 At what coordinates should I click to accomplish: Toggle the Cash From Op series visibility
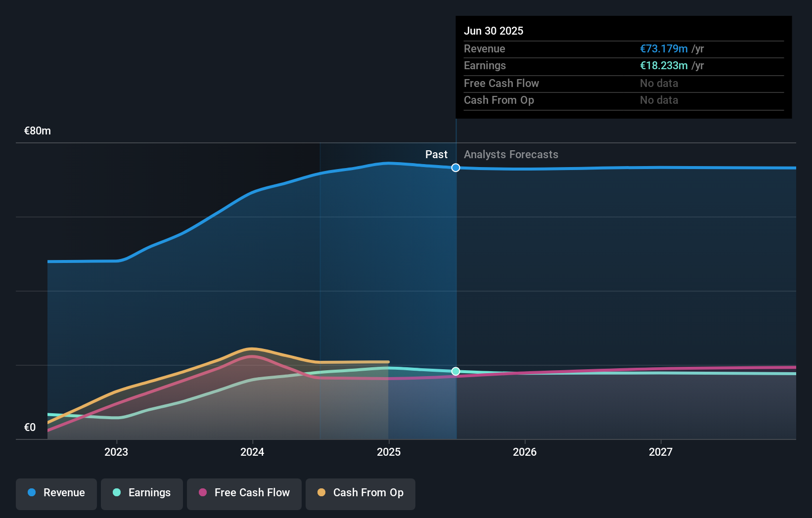pos(360,493)
